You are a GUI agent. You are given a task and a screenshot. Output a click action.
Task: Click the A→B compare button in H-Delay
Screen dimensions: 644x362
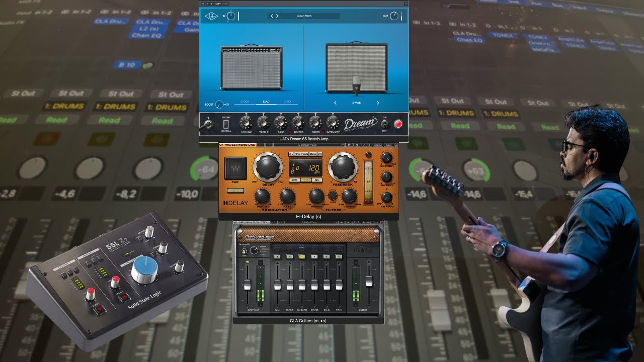click(367, 145)
